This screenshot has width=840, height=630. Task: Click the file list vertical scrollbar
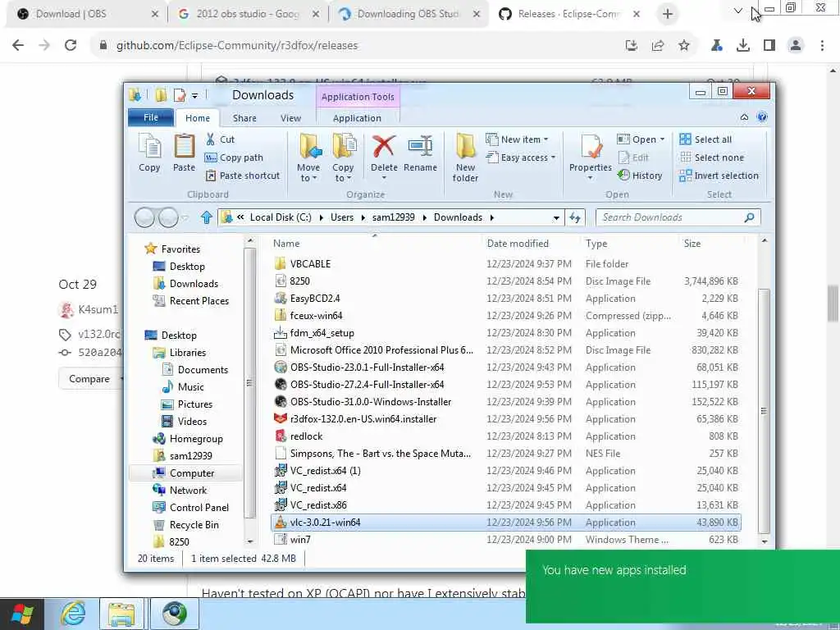coord(764,410)
